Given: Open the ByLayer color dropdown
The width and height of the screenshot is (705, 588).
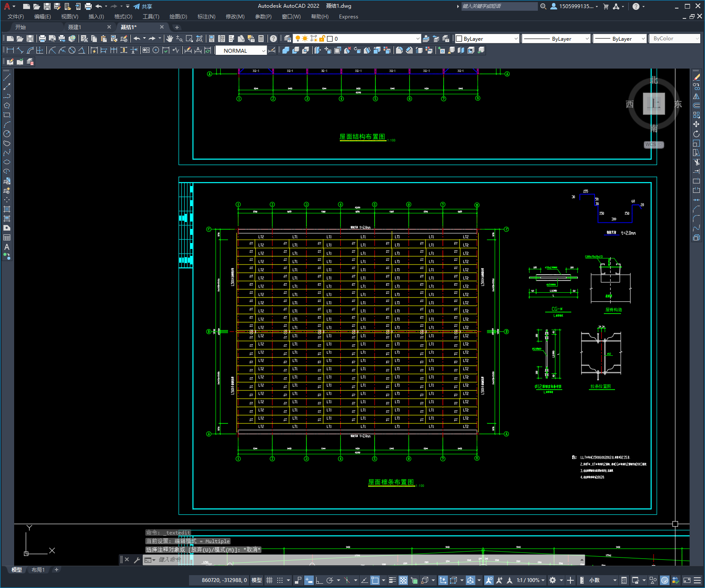Looking at the screenshot, I should [487, 39].
